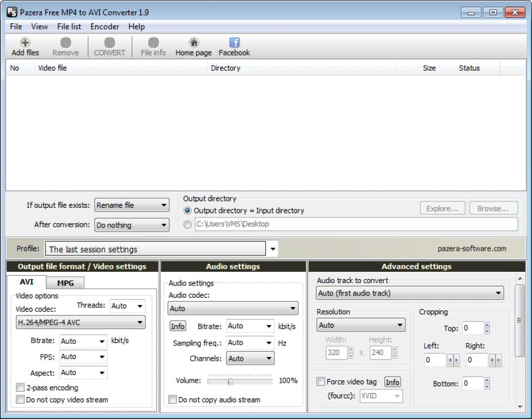
Task: Click the Explore... button
Action: tap(442, 208)
